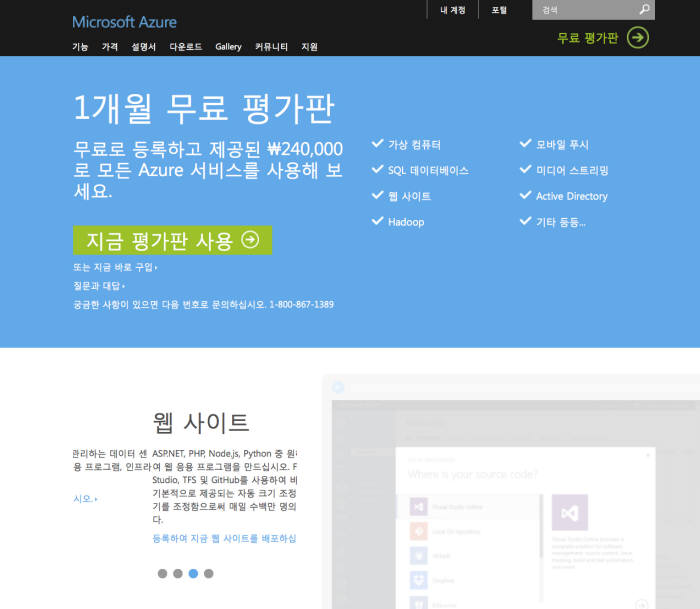Click the 미디어 스트리밍 feature text
The image size is (700, 609).
pos(572,171)
